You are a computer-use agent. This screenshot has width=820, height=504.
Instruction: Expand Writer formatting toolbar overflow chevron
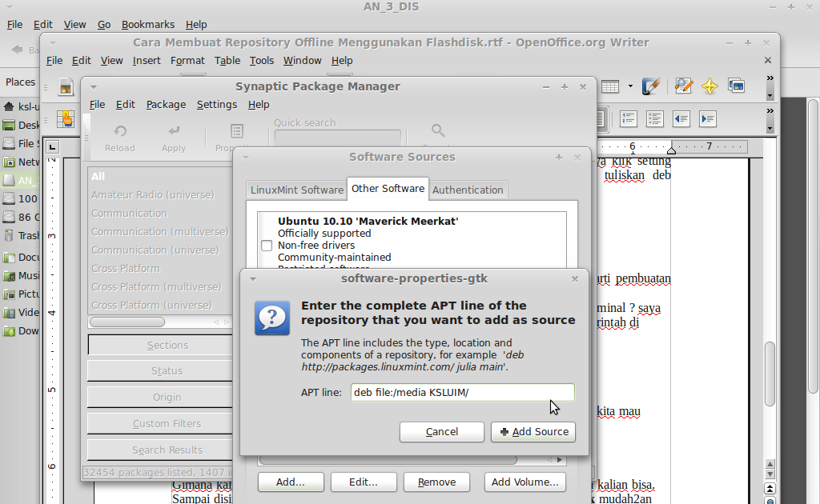(x=770, y=110)
